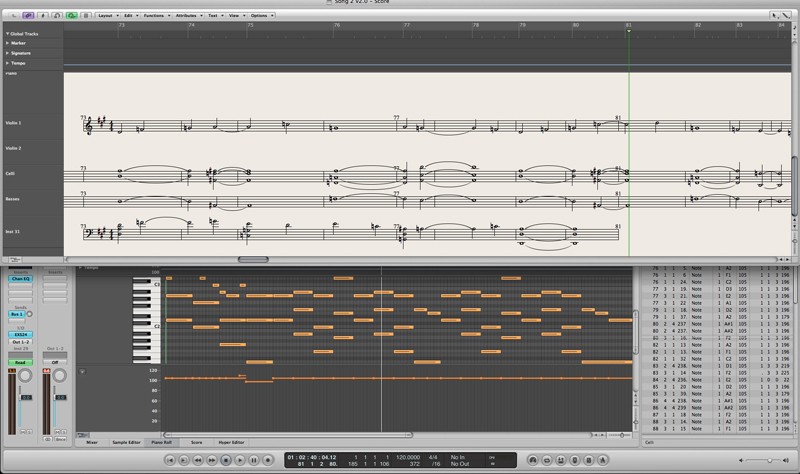Viewport: 800px width, 474px height.
Task: Mute the instrument channel strip
Action: point(22,432)
